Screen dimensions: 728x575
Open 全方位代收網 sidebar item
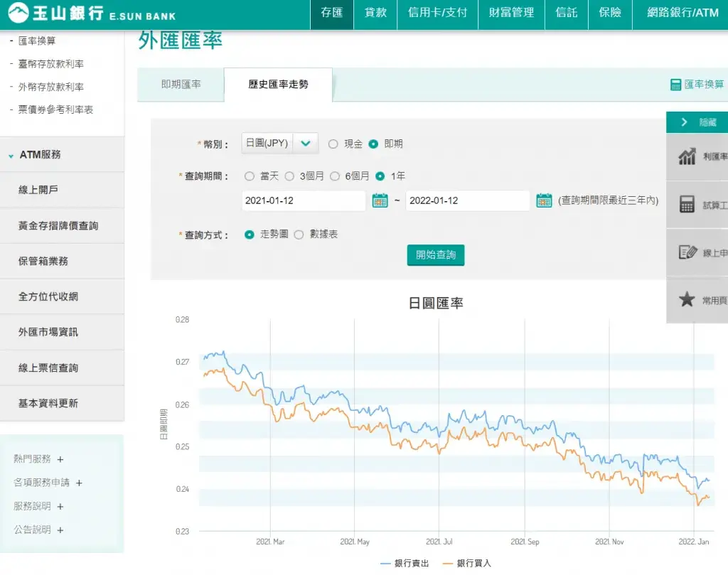pyautogui.click(x=63, y=296)
